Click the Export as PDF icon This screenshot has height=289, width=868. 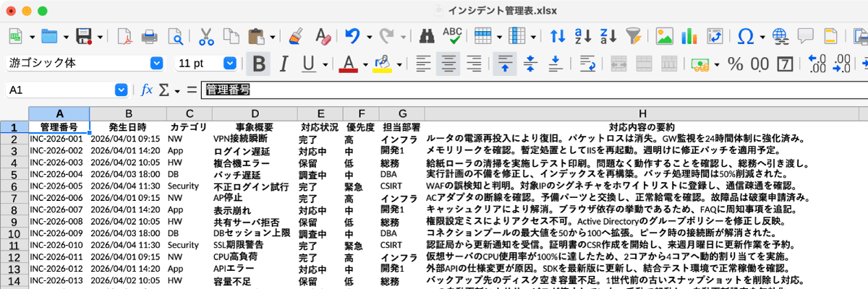pyautogui.click(x=124, y=35)
